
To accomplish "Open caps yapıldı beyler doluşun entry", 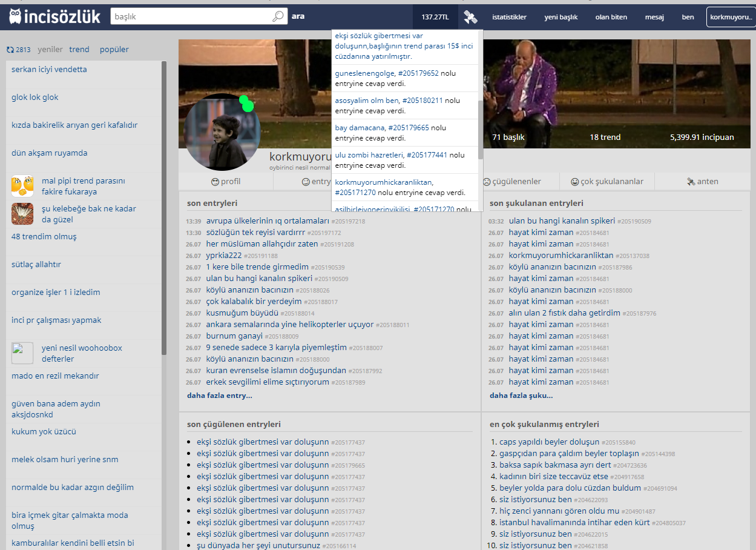I will point(550,442).
